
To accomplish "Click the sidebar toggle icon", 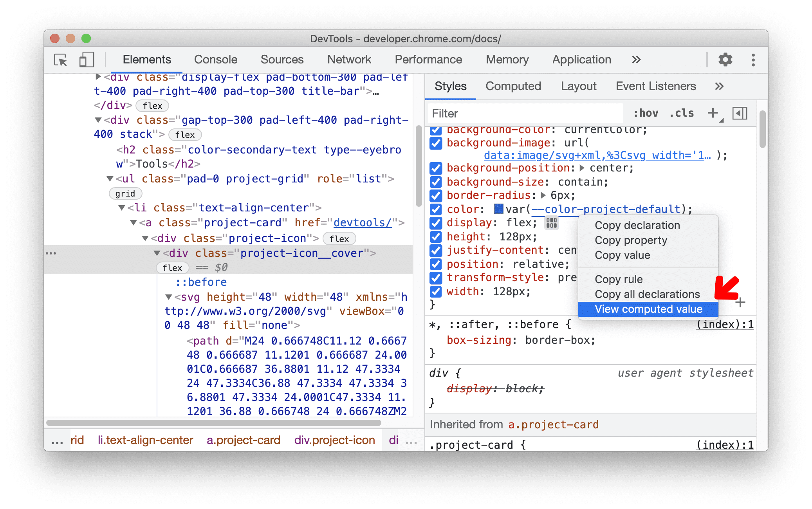I will [x=739, y=113].
